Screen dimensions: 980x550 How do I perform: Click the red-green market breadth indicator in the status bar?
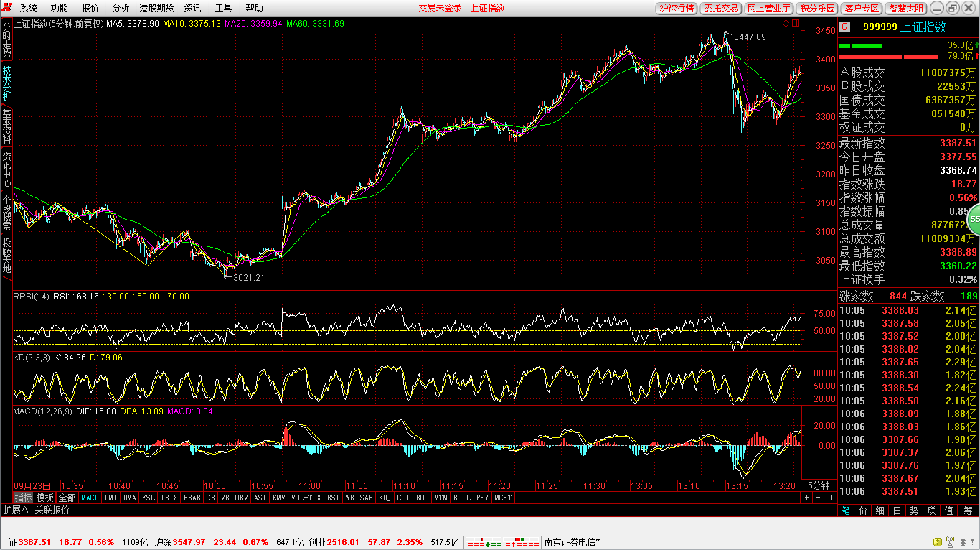tap(503, 543)
